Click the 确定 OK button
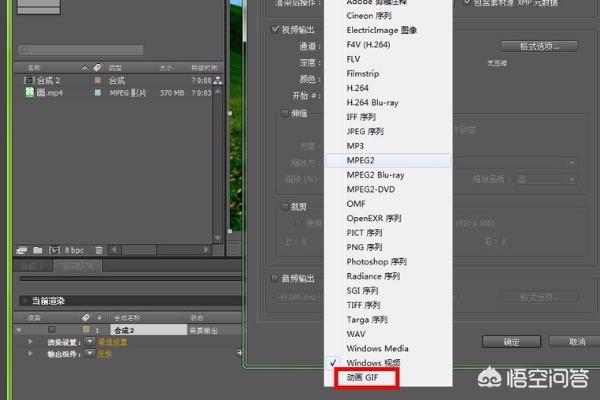Image resolution: width=600 pixels, height=400 pixels. coord(511,342)
